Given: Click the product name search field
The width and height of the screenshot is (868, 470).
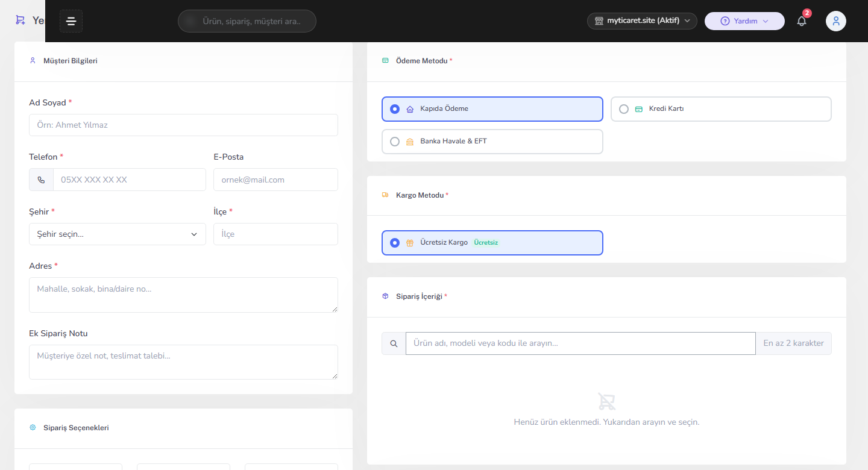Looking at the screenshot, I should 580,343.
